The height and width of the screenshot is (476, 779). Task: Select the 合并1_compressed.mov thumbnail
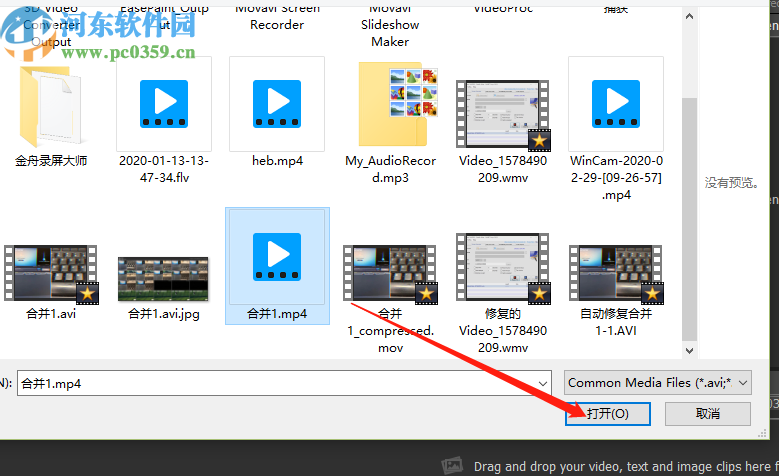point(390,273)
